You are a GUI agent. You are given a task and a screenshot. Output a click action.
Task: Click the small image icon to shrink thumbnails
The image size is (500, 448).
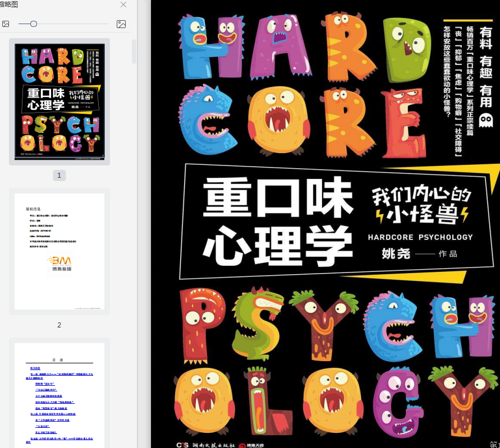pyautogui.click(x=6, y=24)
